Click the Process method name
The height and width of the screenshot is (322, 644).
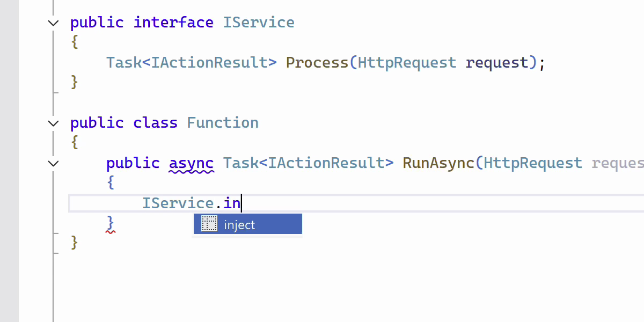(317, 63)
